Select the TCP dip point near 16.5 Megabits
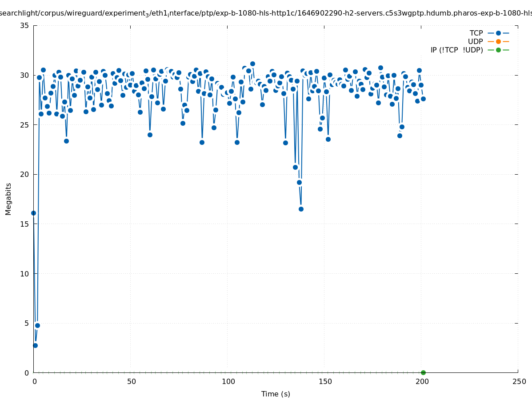532x400 pixels. (x=301, y=209)
